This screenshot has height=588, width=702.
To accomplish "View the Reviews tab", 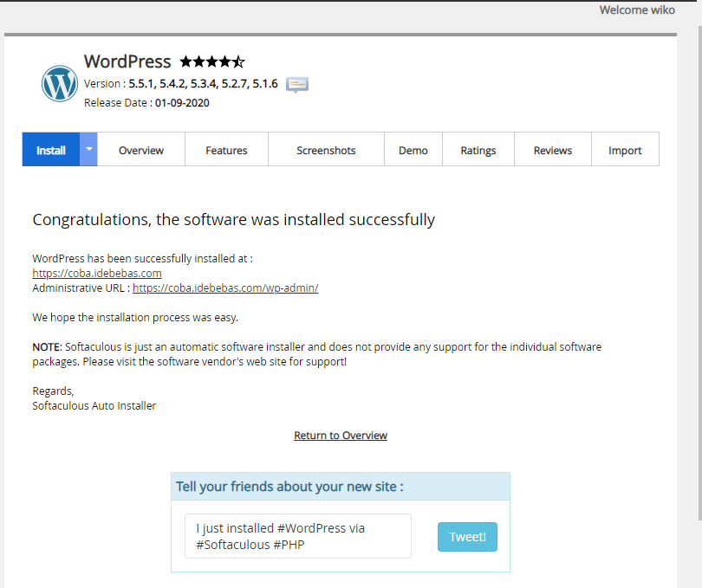I will (552, 149).
